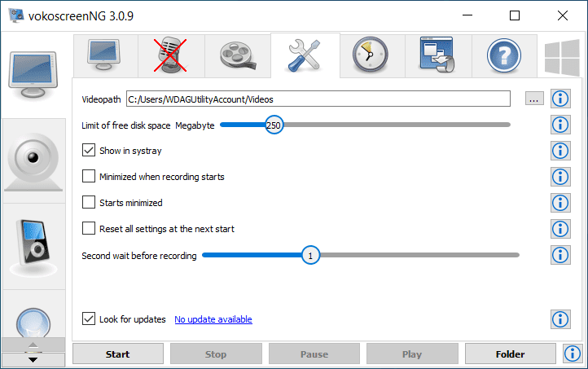Click the free disk space slider handle at 250

[274, 125]
